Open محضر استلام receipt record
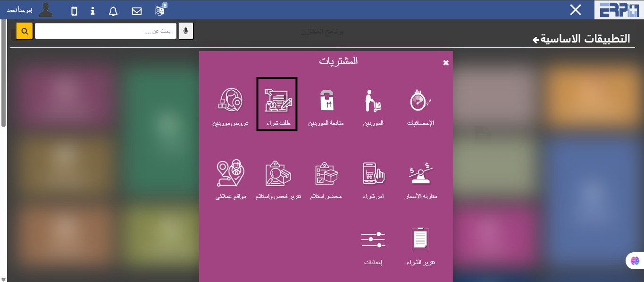This screenshot has width=644, height=282. [x=326, y=180]
